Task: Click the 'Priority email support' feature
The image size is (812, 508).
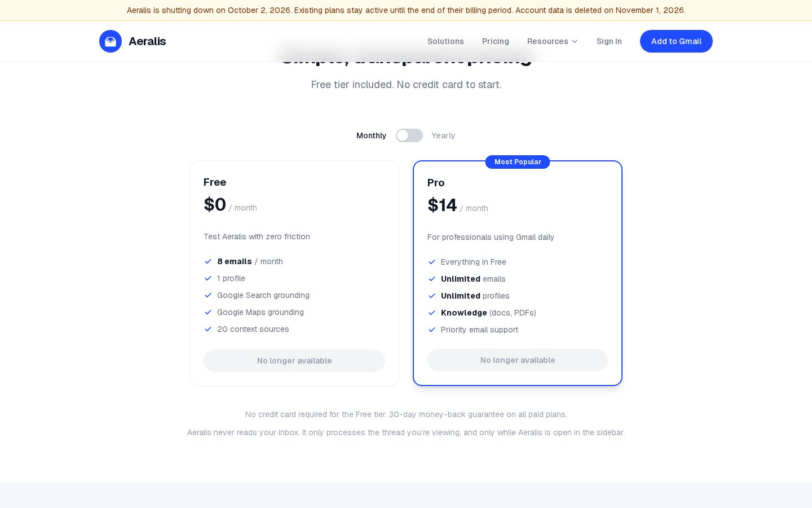Action: pyautogui.click(x=479, y=330)
